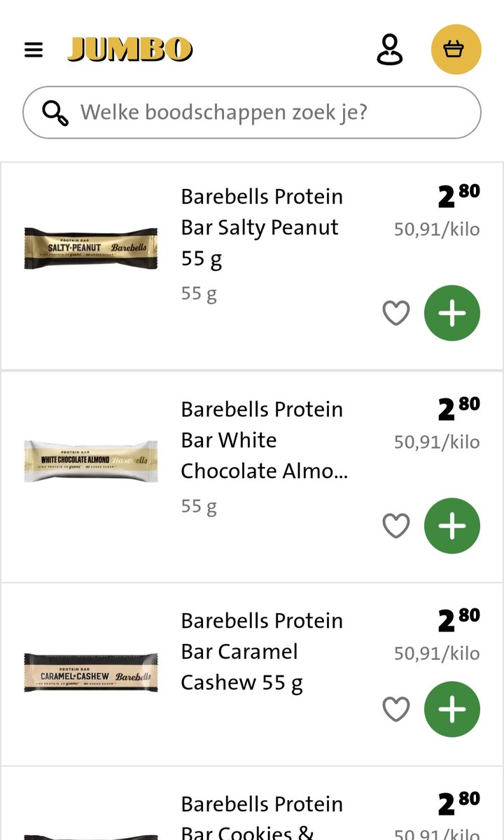
Task: Go to homepage via Jumbo logo
Action: point(130,50)
